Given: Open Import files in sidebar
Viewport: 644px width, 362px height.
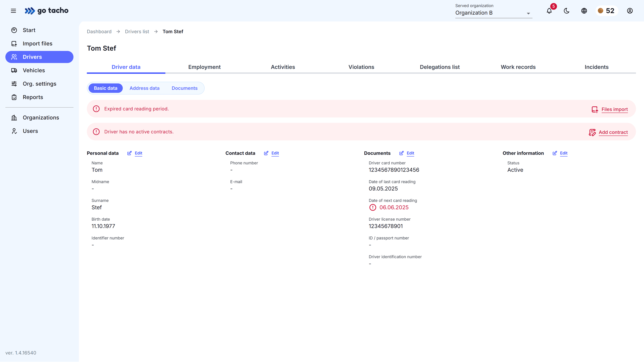Looking at the screenshot, I should [x=38, y=43].
